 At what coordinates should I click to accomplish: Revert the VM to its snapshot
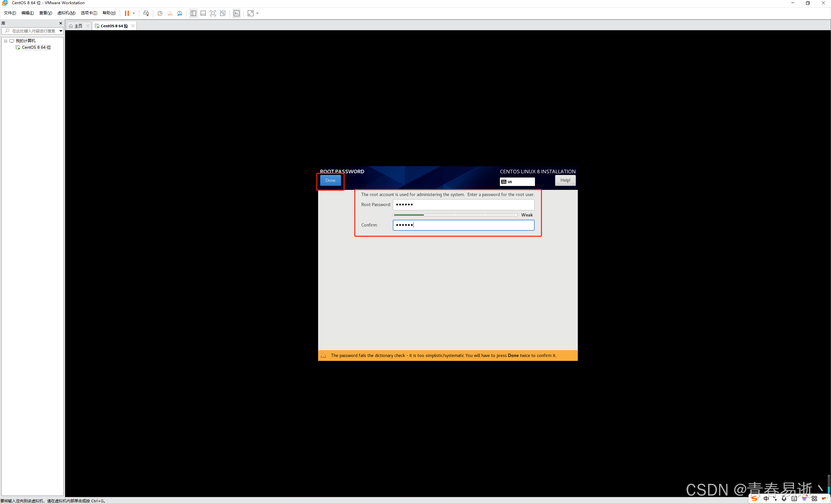click(170, 13)
